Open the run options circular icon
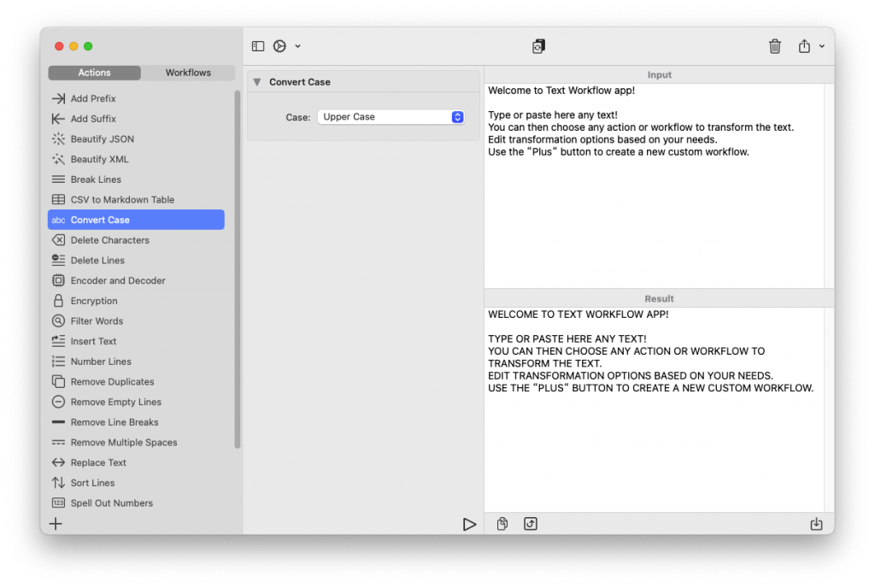 pos(279,46)
